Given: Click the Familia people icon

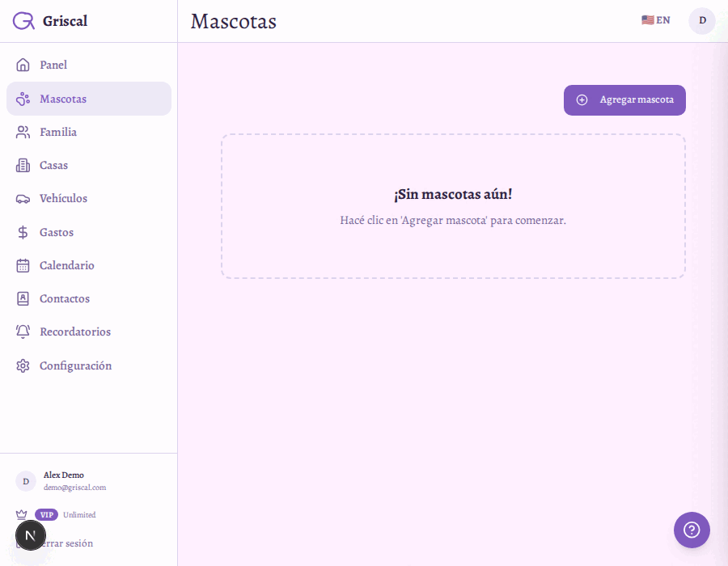Looking at the screenshot, I should [23, 132].
